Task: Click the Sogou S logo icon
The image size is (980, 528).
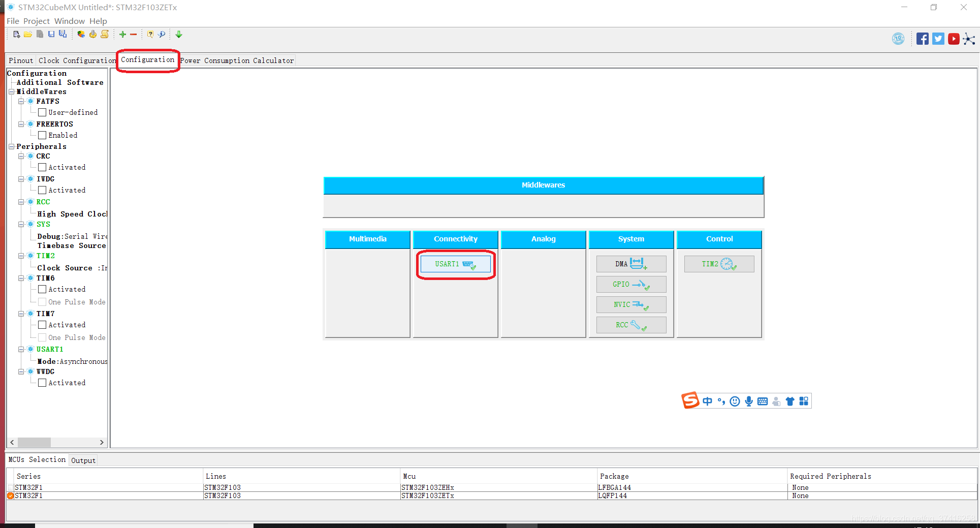Action: (x=690, y=400)
